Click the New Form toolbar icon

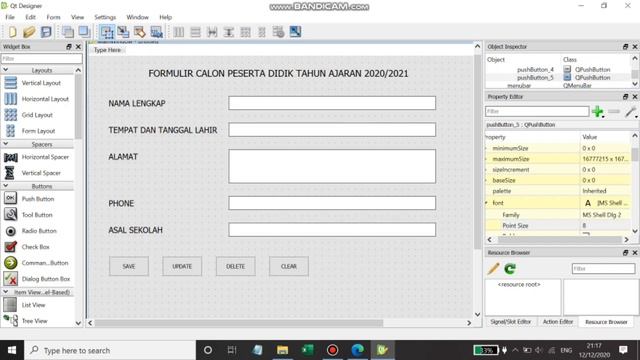13,32
